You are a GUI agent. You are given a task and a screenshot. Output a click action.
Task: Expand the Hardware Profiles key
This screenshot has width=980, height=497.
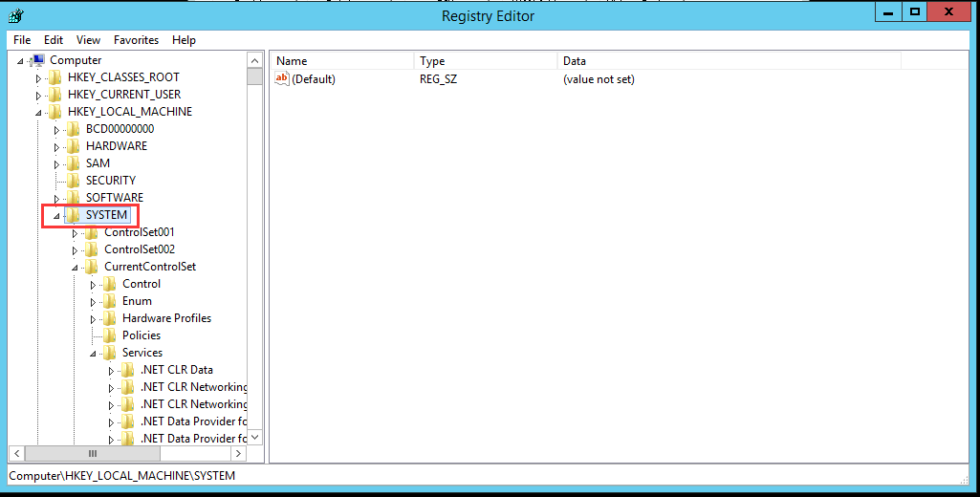click(93, 319)
